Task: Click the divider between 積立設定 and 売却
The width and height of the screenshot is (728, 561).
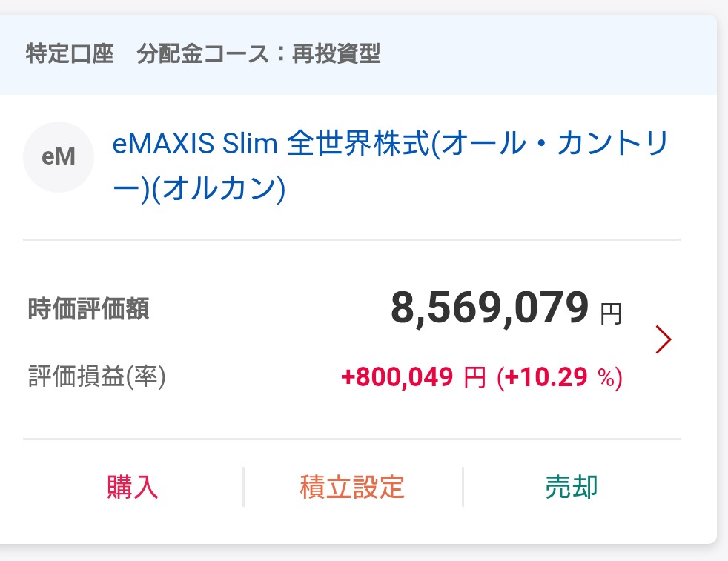Action: click(x=463, y=487)
